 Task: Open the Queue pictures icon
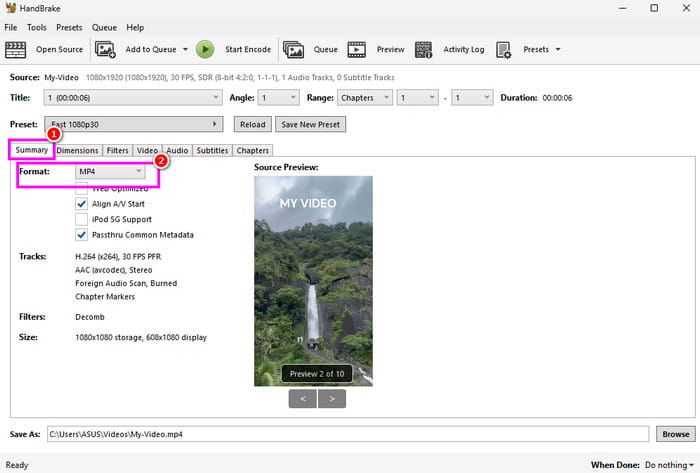pyautogui.click(x=293, y=50)
